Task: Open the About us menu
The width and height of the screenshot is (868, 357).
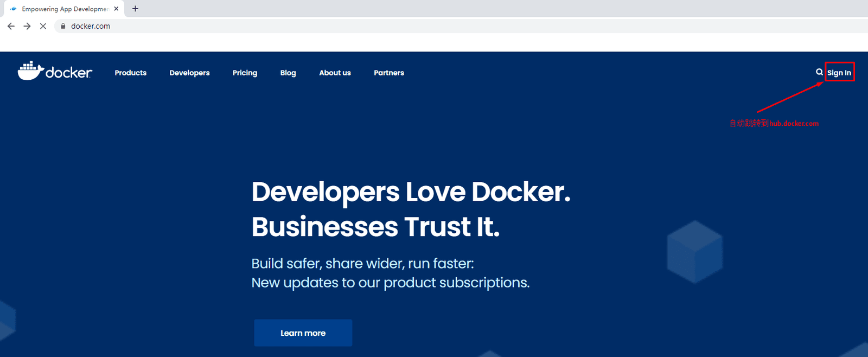Action: [335, 73]
